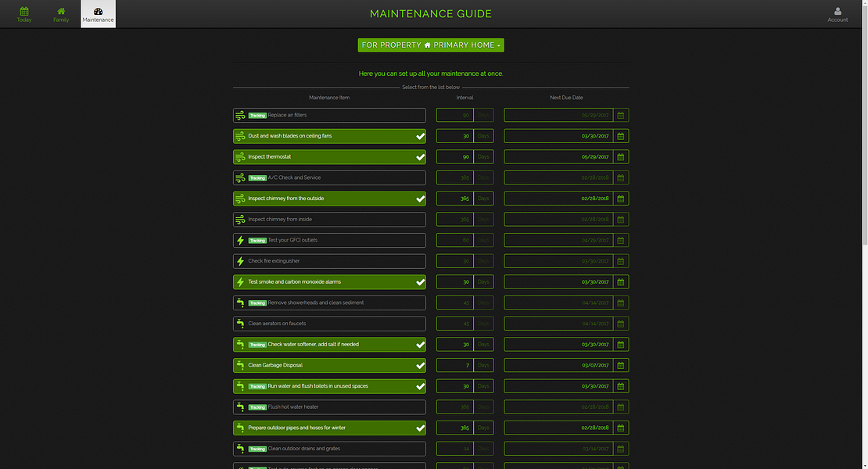This screenshot has height=469, width=868.
Task: Open the For Property Primary Home dropdown
Action: [431, 45]
